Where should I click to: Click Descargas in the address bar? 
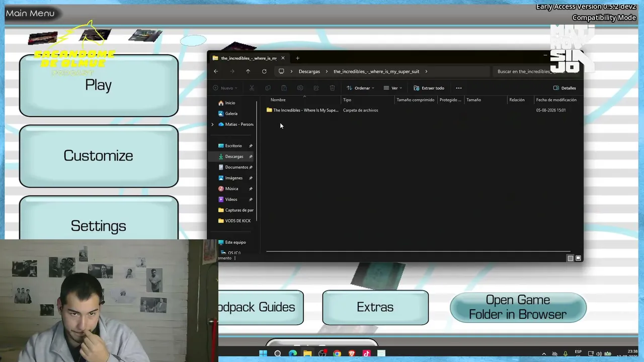click(309, 71)
